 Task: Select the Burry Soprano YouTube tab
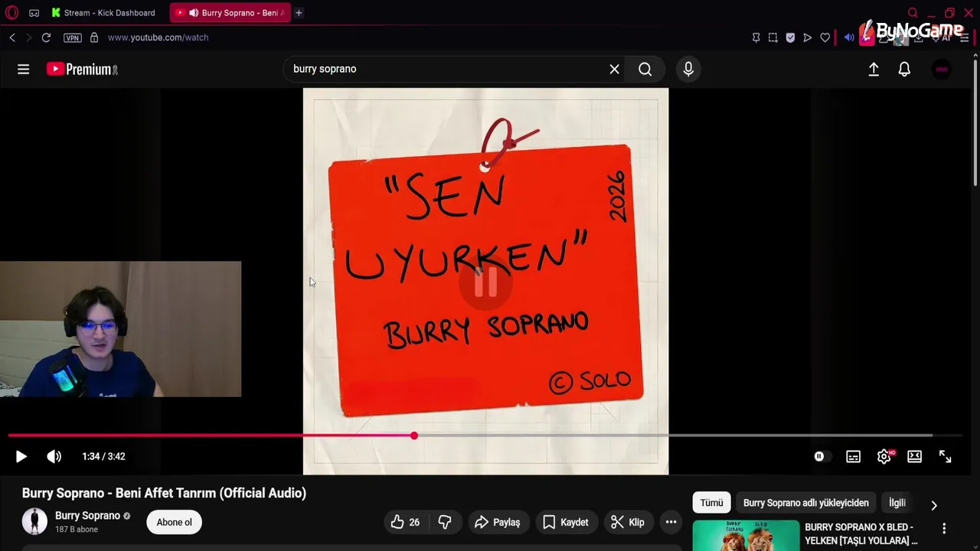click(x=230, y=13)
